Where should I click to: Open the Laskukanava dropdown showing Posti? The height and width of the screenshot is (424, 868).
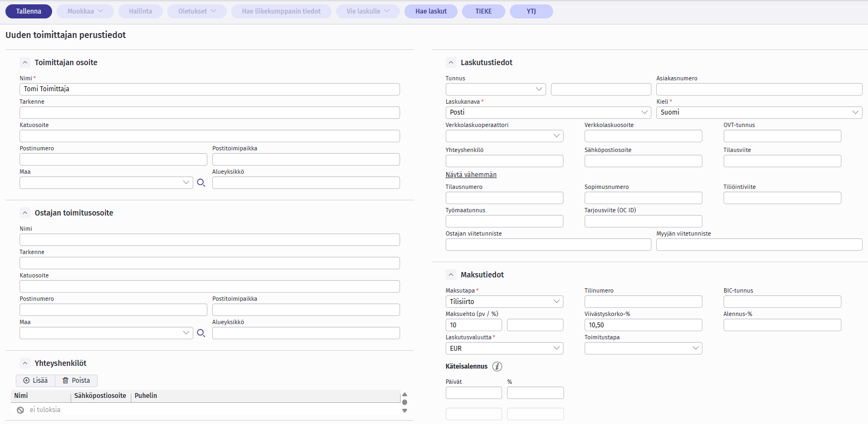click(548, 112)
